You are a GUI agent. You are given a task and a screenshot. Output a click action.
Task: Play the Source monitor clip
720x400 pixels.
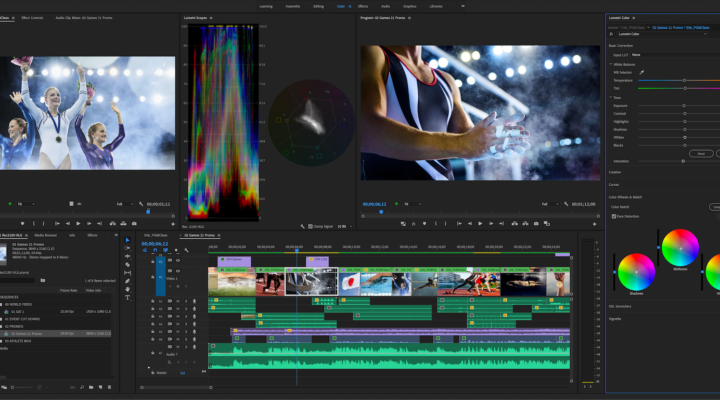pyautogui.click(x=78, y=224)
